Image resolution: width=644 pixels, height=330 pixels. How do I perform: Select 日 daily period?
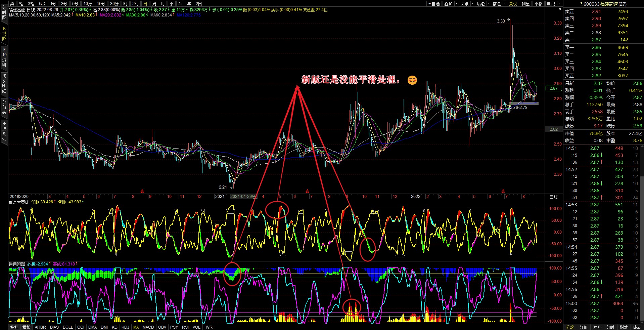145,4
